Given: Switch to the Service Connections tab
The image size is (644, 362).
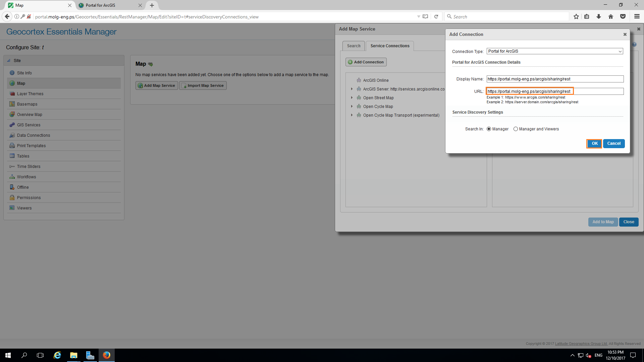Looking at the screenshot, I should [x=390, y=46].
